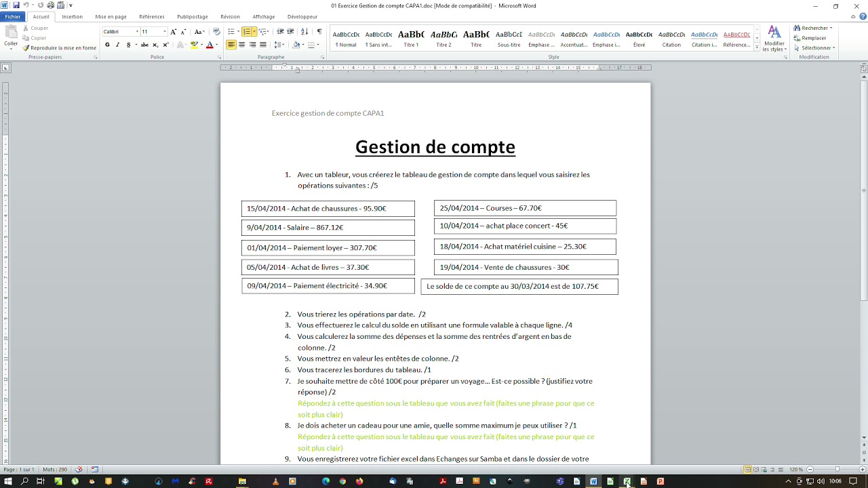Toggle strikethrough abc formatting

(x=144, y=45)
